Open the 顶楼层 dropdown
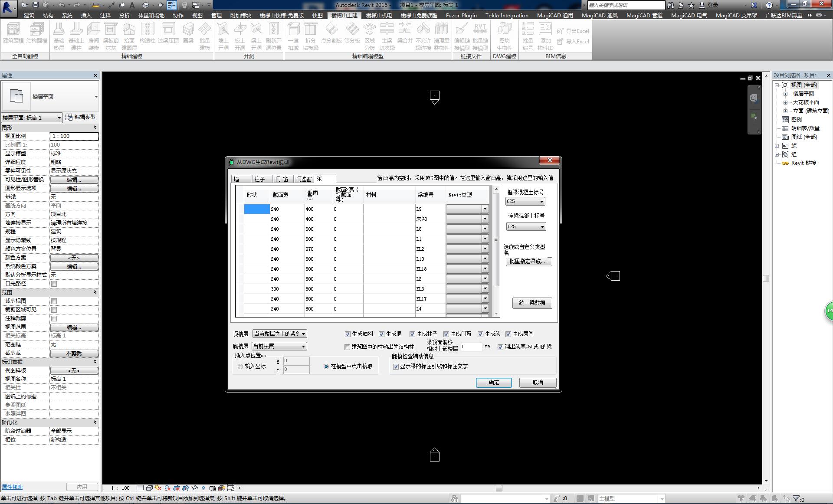This screenshot has width=833, height=504. pos(279,334)
